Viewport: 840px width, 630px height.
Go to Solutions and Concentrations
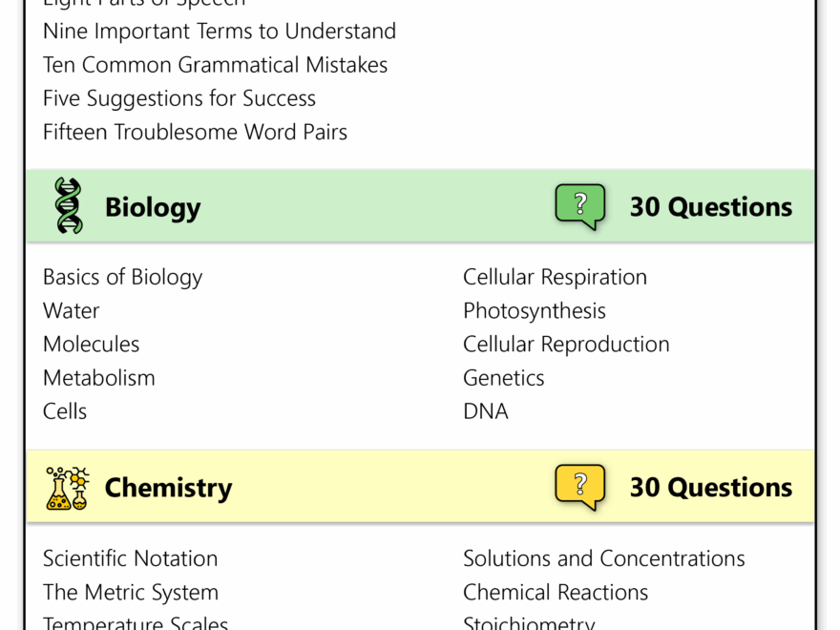604,558
